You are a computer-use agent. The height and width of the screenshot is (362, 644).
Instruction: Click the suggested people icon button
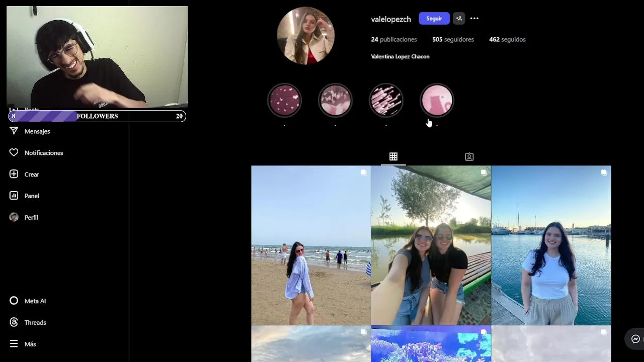point(458,19)
